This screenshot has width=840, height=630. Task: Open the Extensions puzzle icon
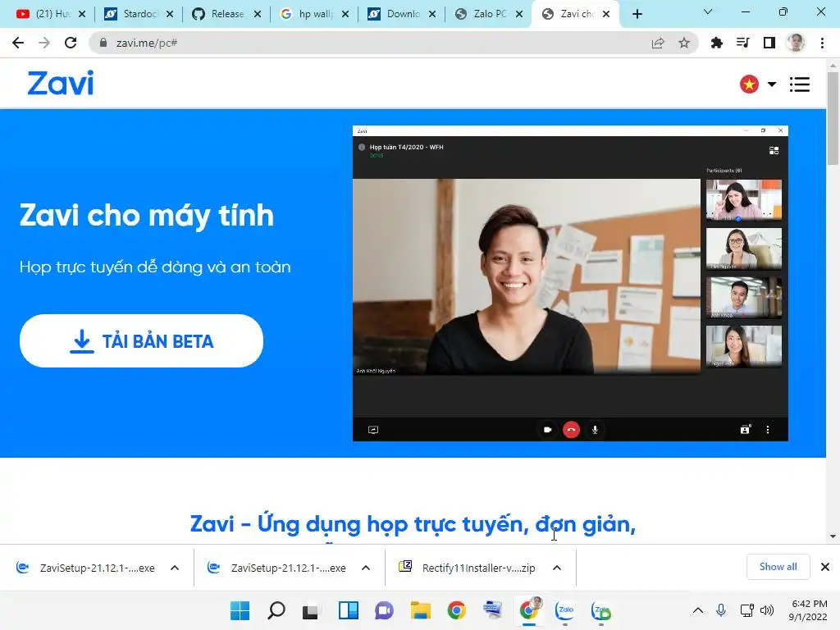tap(716, 43)
